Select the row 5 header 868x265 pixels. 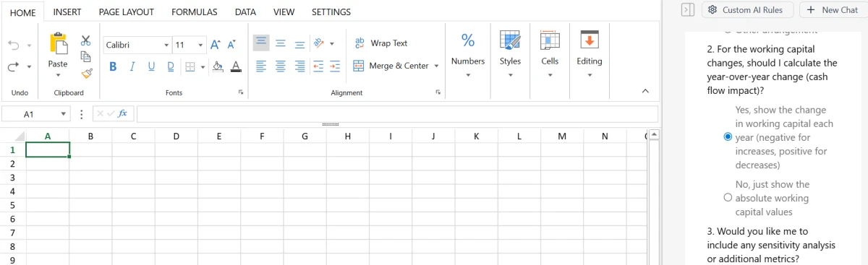point(12,205)
